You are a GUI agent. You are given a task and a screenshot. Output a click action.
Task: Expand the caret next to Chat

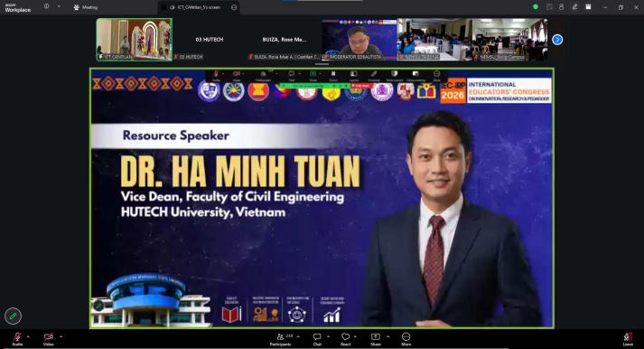[328, 336]
